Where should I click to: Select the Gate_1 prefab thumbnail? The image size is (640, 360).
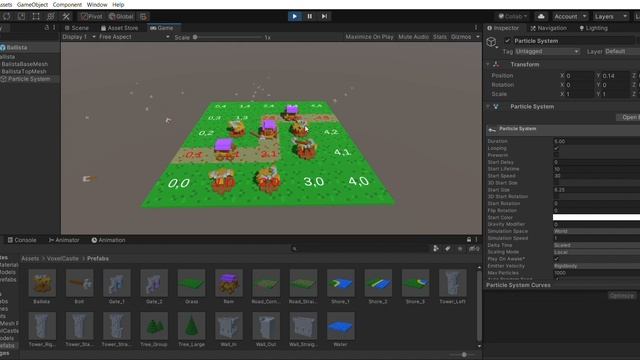click(117, 282)
